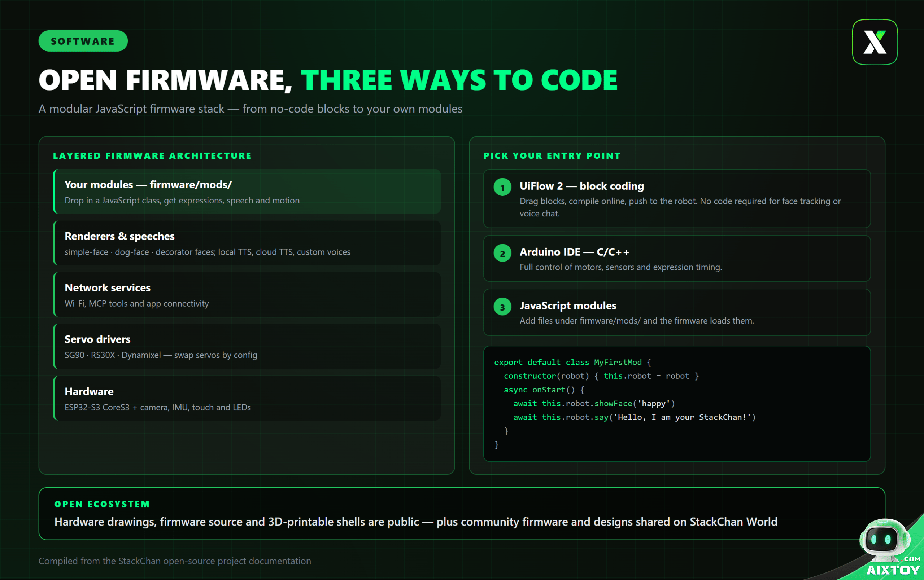Click 'Full control of motors, sensors' description
Viewport: 924px width, 580px height.
(620, 267)
